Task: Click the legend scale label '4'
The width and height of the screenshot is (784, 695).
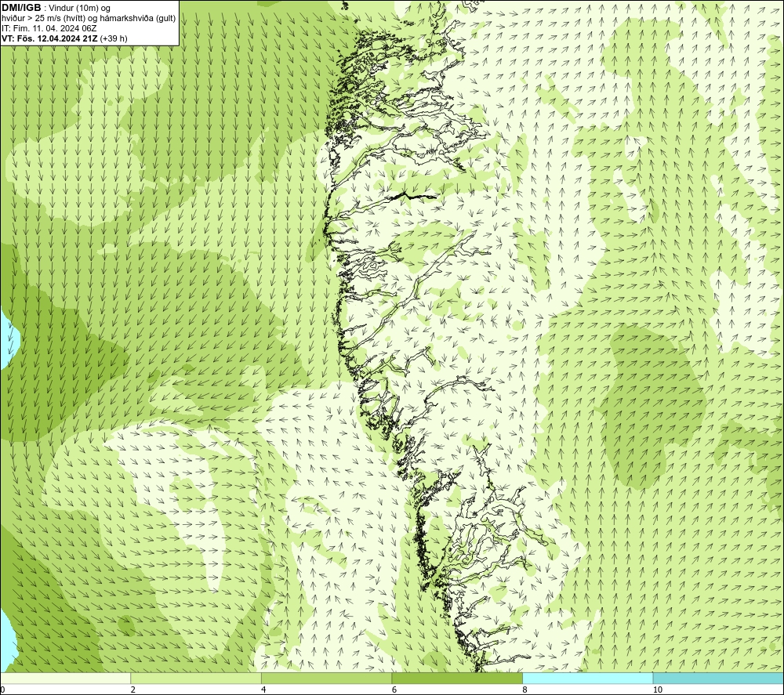Action: click(x=263, y=690)
